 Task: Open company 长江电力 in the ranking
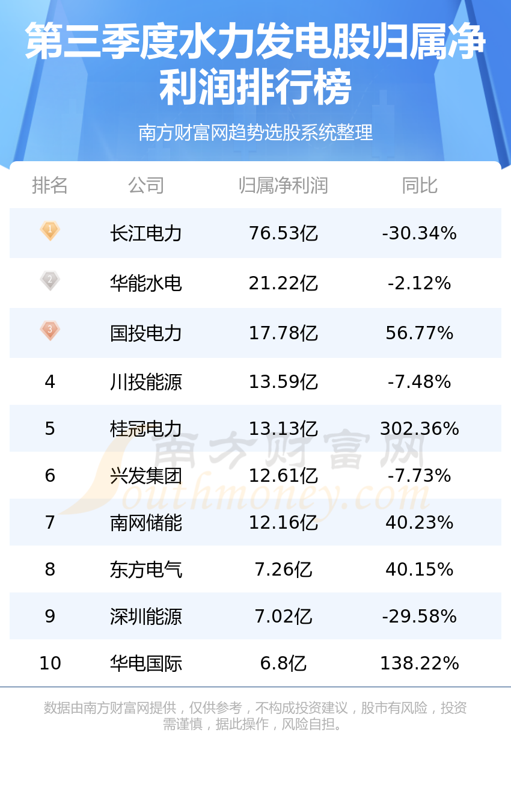146,233
